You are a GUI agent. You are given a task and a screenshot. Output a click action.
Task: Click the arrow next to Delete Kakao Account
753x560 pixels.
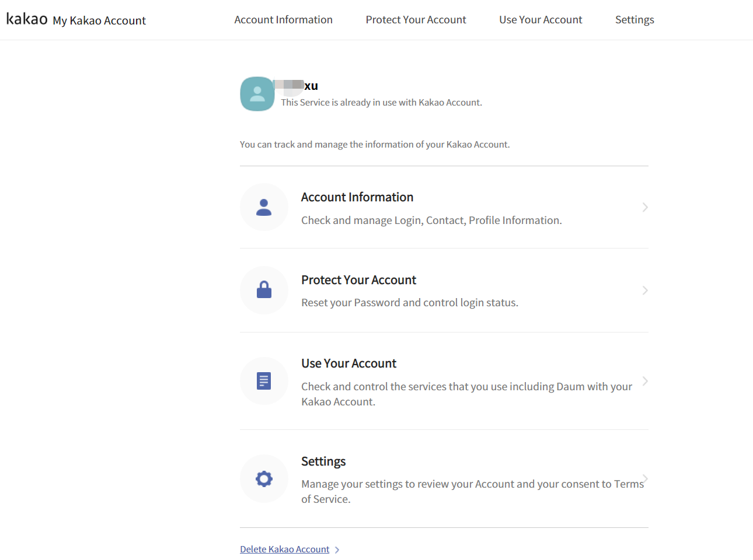pos(337,549)
